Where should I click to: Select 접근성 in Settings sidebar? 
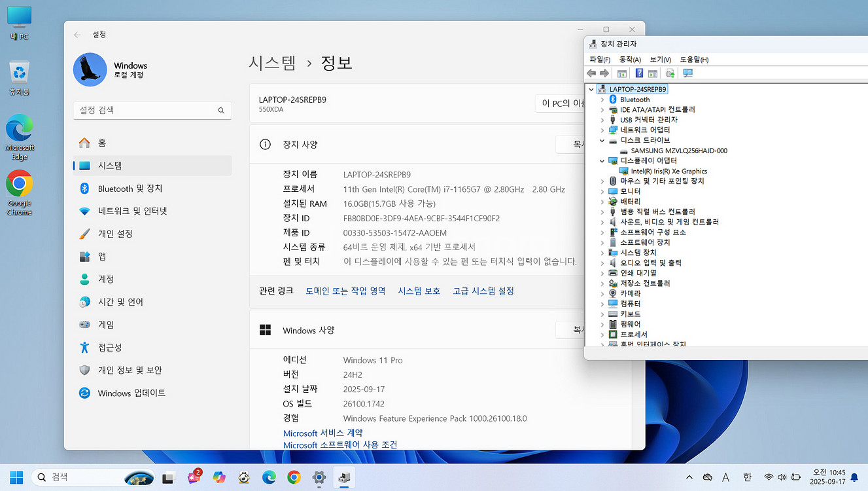pos(110,347)
